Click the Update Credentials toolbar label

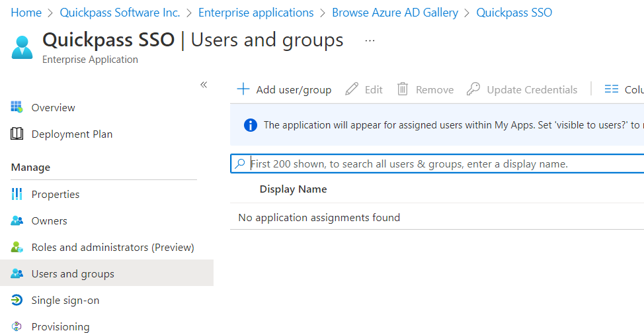click(532, 89)
